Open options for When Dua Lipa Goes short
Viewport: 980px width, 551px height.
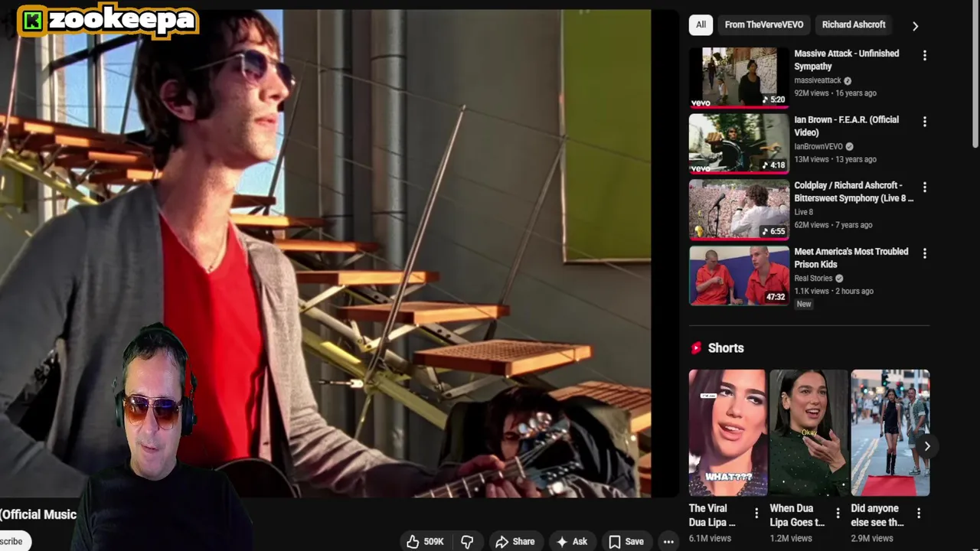point(838,514)
